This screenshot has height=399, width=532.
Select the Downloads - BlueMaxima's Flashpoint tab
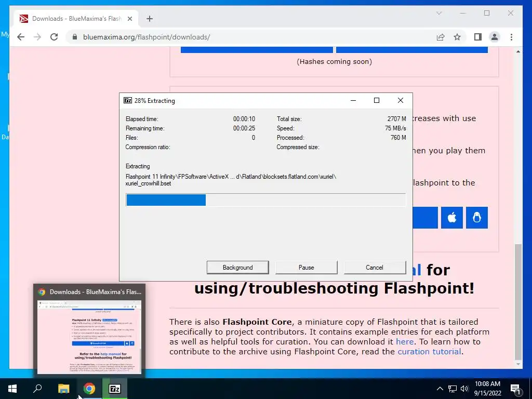point(76,19)
